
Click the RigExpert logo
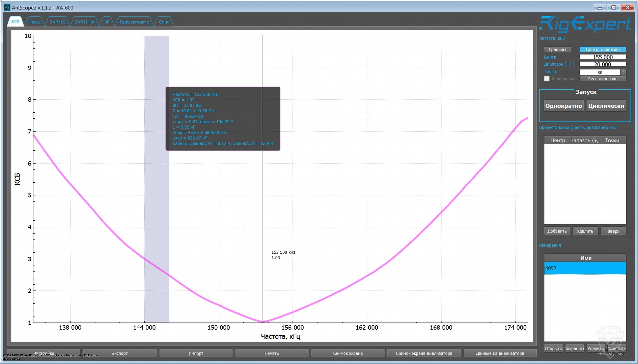click(x=585, y=24)
